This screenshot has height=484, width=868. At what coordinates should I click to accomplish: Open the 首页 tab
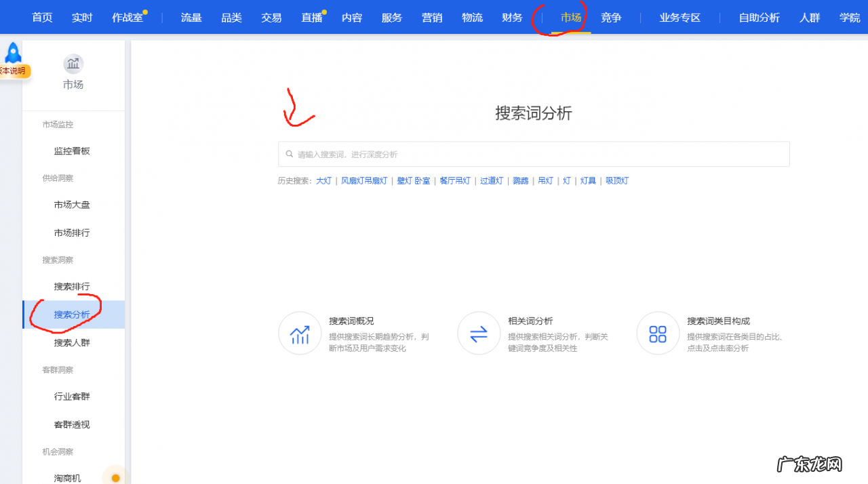(41, 18)
